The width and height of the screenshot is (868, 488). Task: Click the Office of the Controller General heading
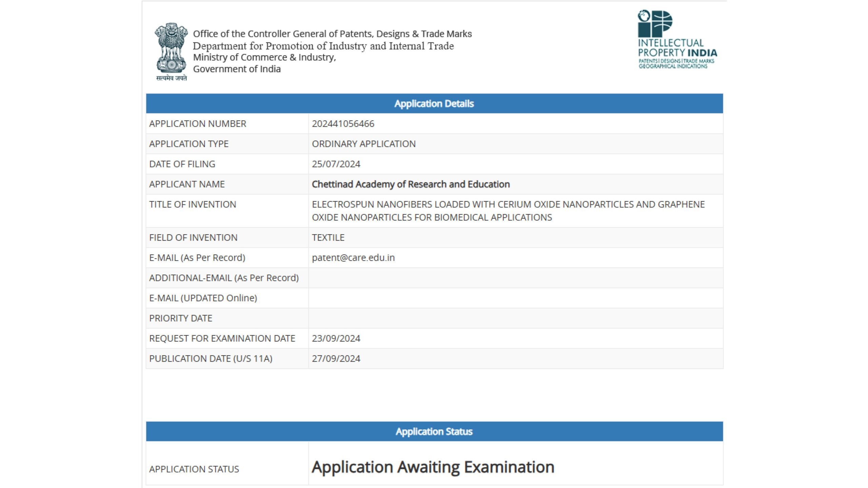point(332,34)
